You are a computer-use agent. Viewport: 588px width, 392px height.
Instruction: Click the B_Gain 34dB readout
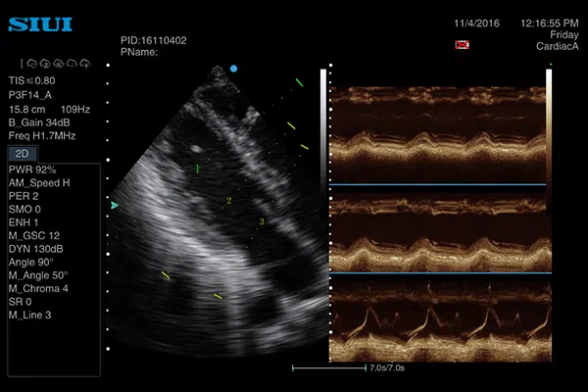(x=38, y=122)
